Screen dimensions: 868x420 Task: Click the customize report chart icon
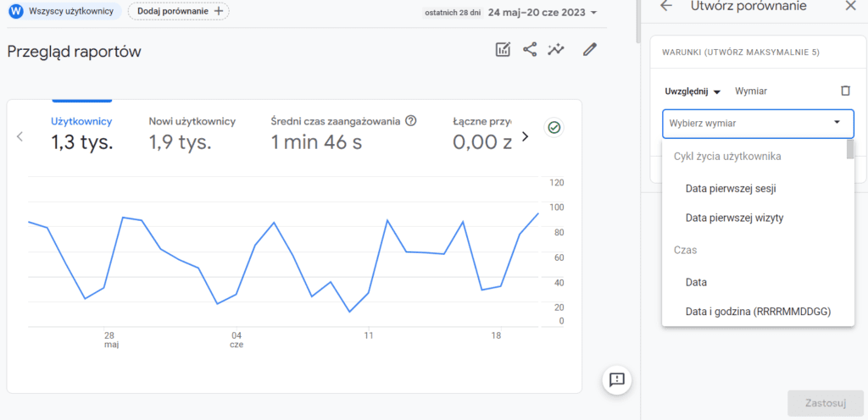click(x=503, y=50)
